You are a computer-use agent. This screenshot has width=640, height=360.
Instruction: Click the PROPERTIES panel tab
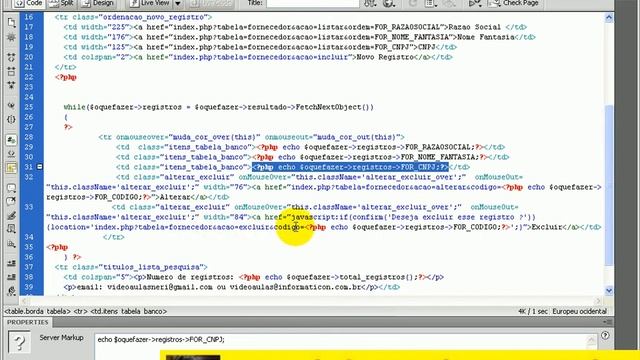[x=27, y=322]
